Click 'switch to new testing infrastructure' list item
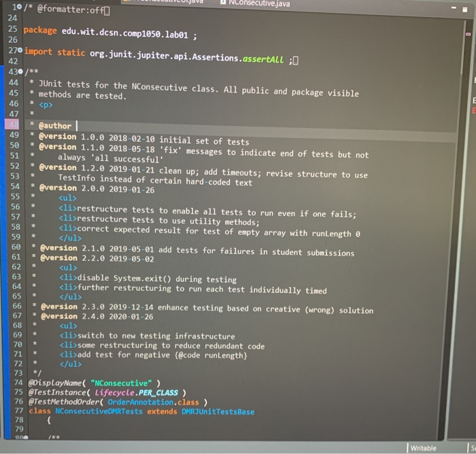Screen dimensions: 476x454 (147, 336)
